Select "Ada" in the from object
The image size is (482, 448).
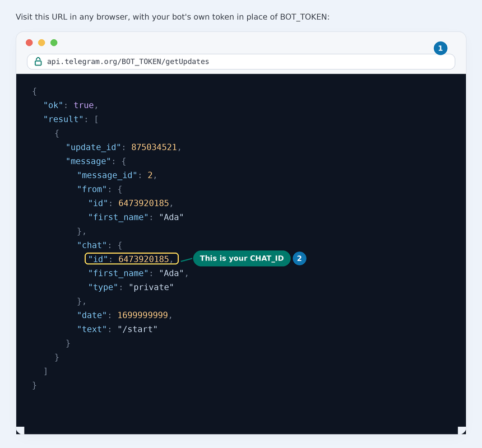pos(171,217)
